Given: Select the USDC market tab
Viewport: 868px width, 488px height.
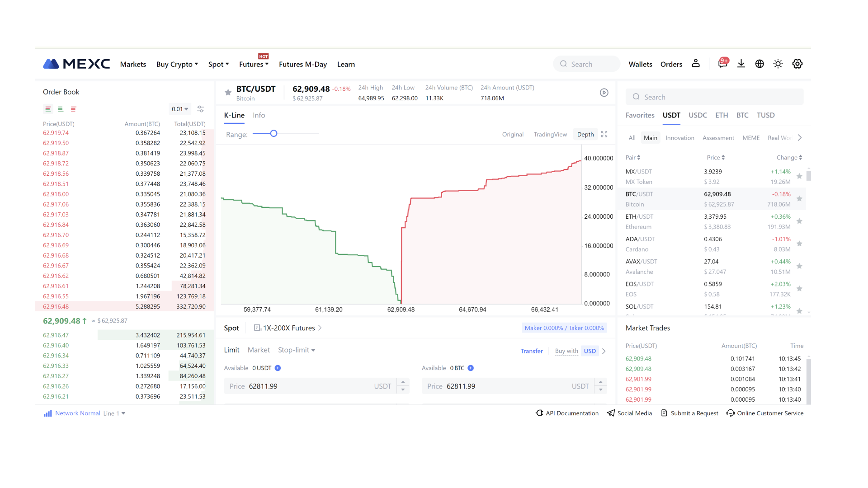Looking at the screenshot, I should 698,114.
